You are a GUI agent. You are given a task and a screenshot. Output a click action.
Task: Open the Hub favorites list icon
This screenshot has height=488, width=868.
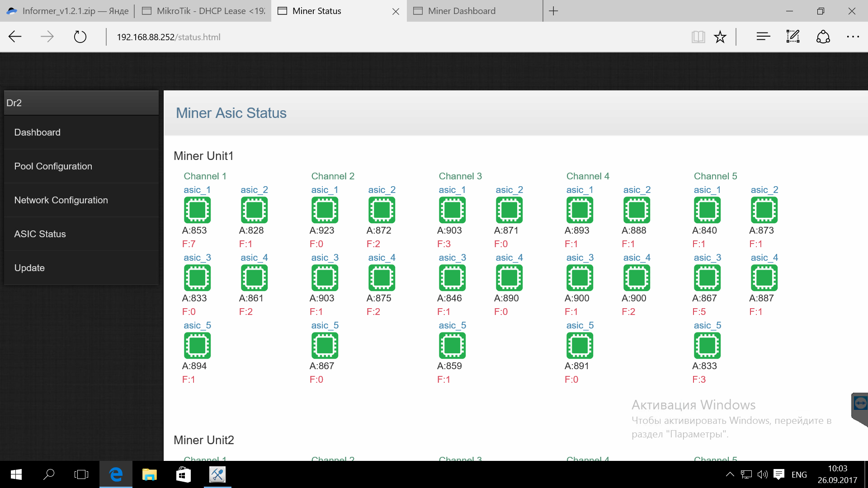coord(763,37)
